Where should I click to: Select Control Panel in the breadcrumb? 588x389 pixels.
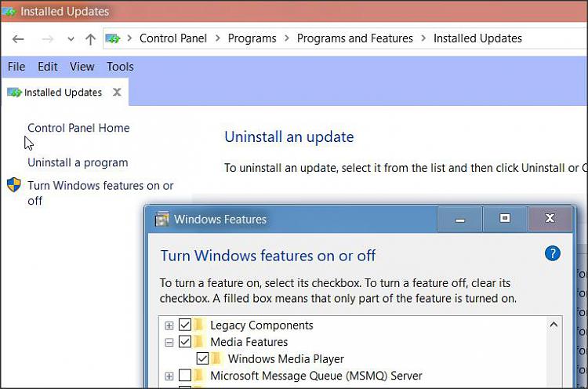[173, 38]
